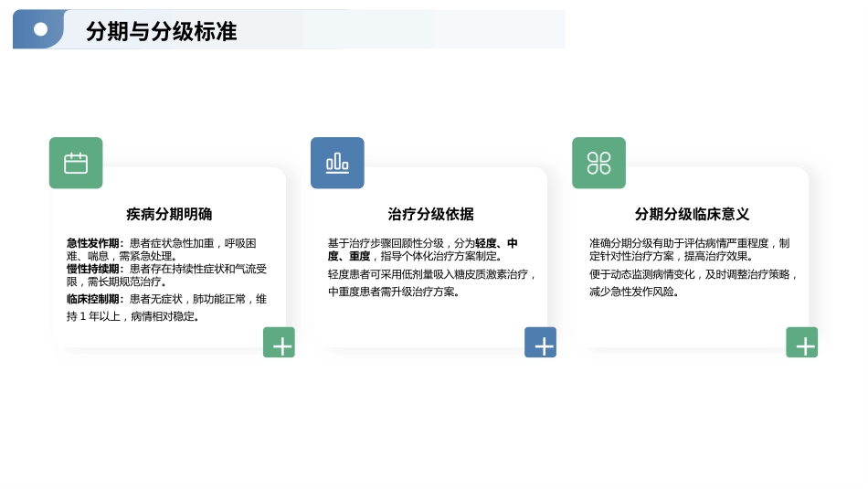Click the white circle icon in title banner
Image resolution: width=868 pixels, height=489 pixels.
[x=40, y=29]
